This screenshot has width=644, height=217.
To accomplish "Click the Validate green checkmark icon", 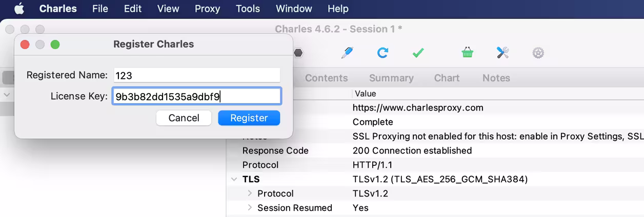I will point(418,53).
